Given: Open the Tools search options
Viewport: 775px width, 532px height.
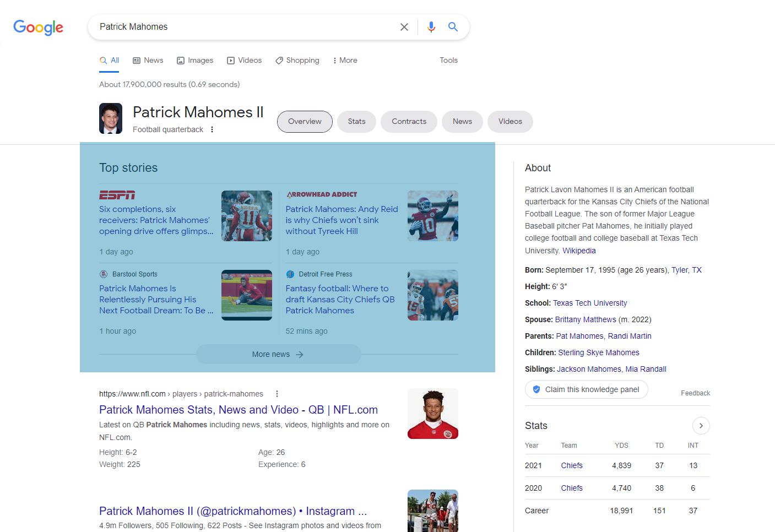Looking at the screenshot, I should pos(448,60).
